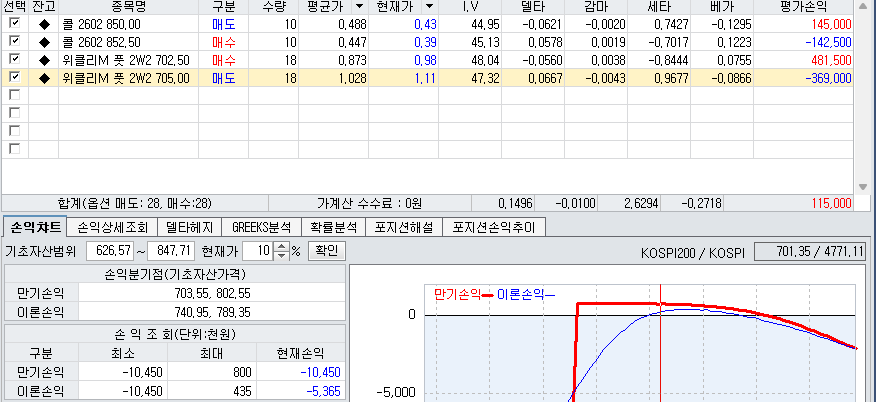The height and width of the screenshot is (402, 876).
Task: Click the blue 이론손익 chart legend
Action: (525, 294)
